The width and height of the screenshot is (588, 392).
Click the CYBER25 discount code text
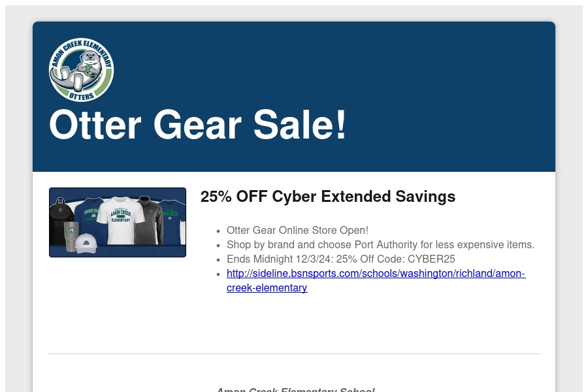(x=431, y=259)
